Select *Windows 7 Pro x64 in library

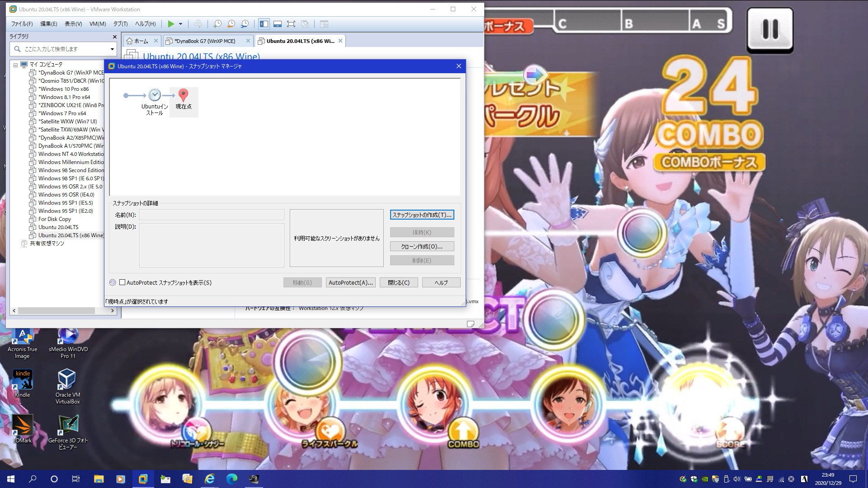point(62,113)
